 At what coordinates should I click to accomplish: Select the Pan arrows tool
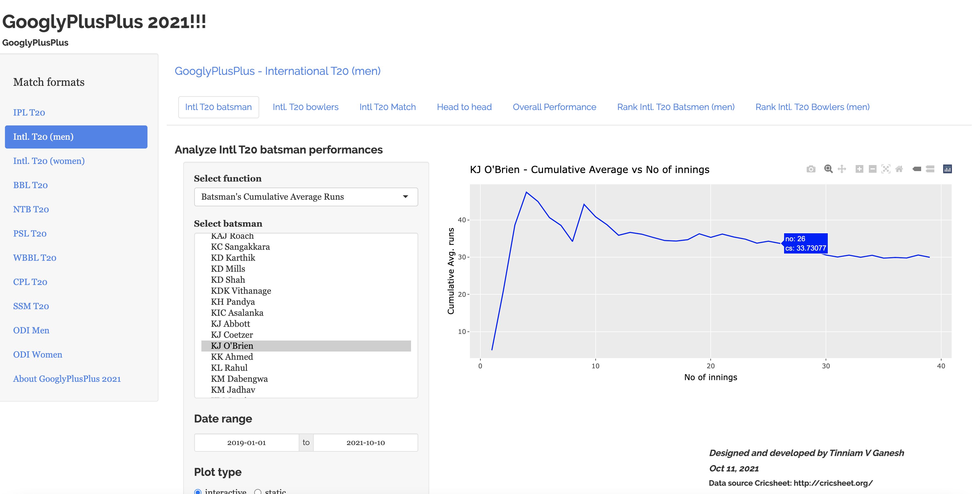pyautogui.click(x=842, y=169)
